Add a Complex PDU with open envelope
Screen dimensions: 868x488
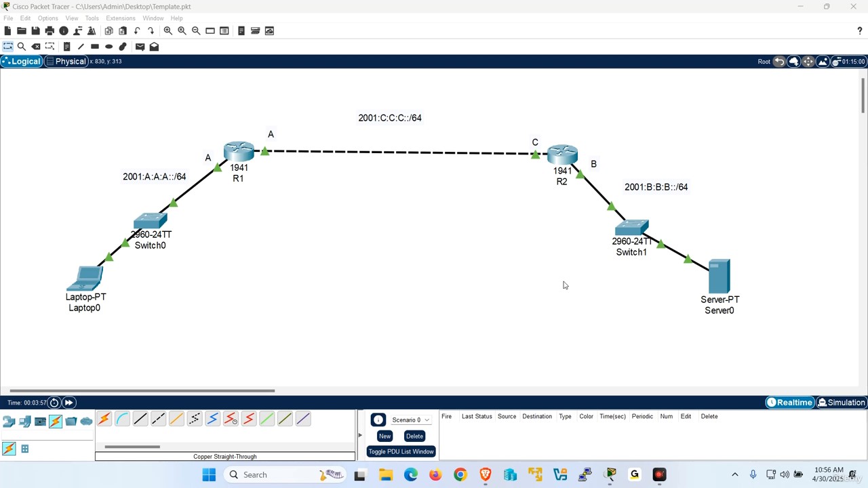pos(154,47)
